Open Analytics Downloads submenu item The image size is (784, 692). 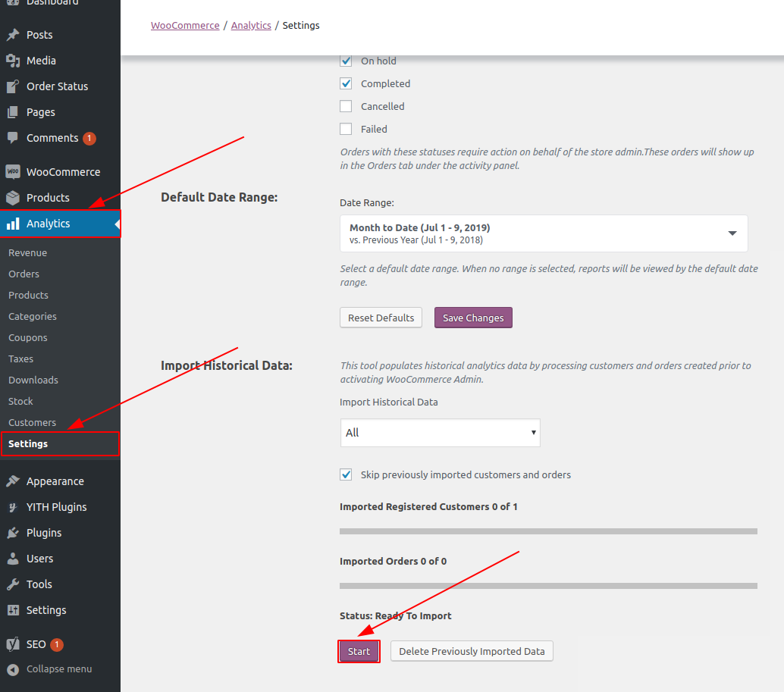pos(33,380)
